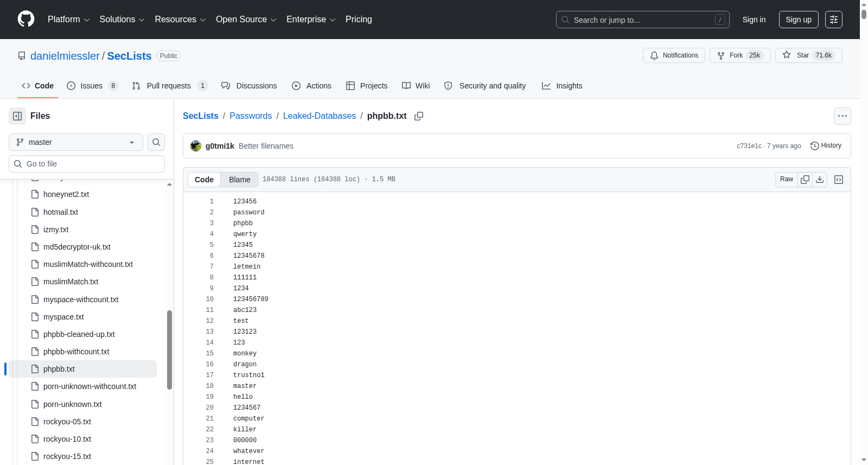
Task: Download the raw file
Action: tap(820, 180)
